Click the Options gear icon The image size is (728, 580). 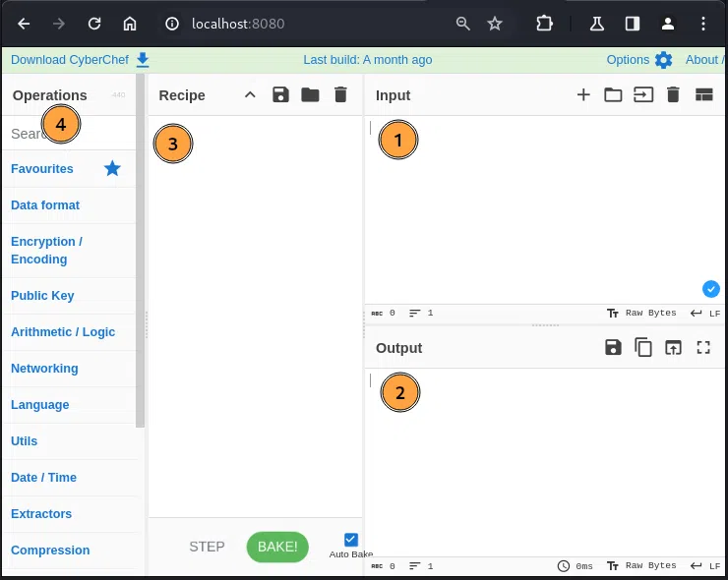point(663,60)
